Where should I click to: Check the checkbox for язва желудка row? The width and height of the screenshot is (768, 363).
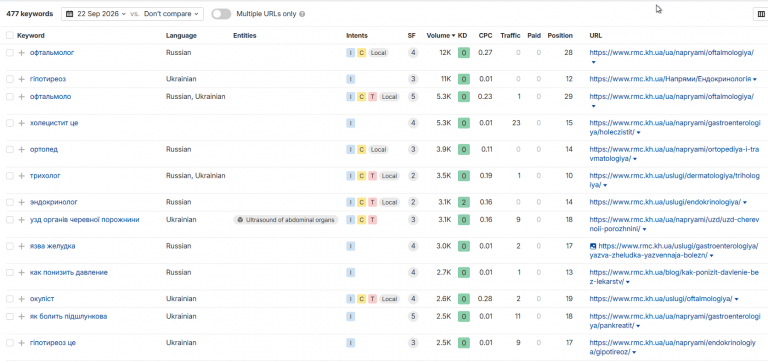[x=10, y=246]
